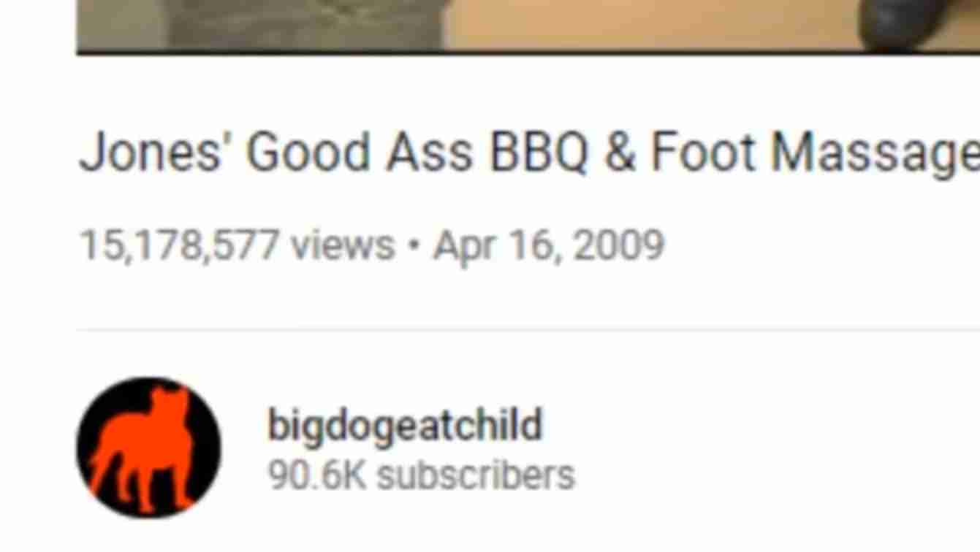This screenshot has height=552, width=980.
Task: Click the word 'BBQ' in the video title
Action: point(539,153)
